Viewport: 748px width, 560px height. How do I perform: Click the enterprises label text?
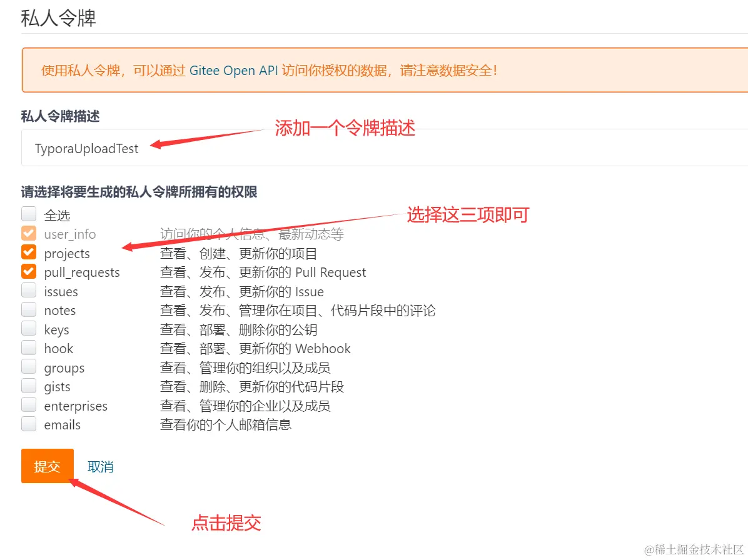(76, 406)
